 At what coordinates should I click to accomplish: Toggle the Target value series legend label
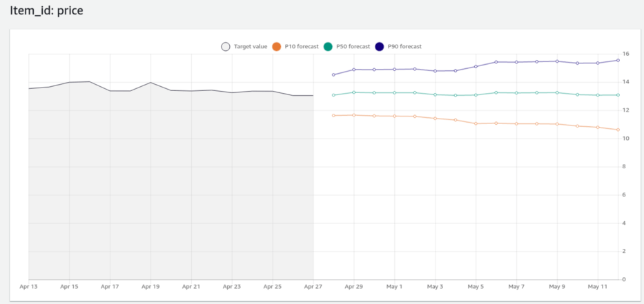coord(251,47)
